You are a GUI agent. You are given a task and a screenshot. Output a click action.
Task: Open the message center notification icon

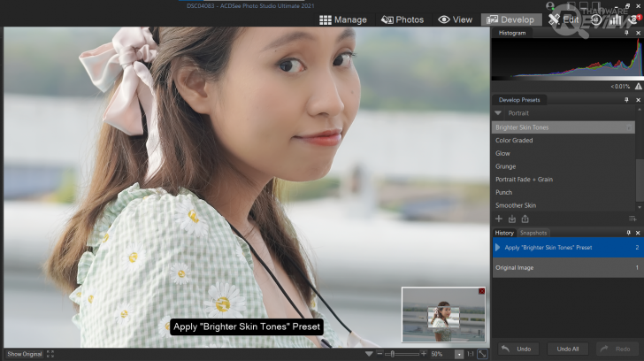pos(634,19)
